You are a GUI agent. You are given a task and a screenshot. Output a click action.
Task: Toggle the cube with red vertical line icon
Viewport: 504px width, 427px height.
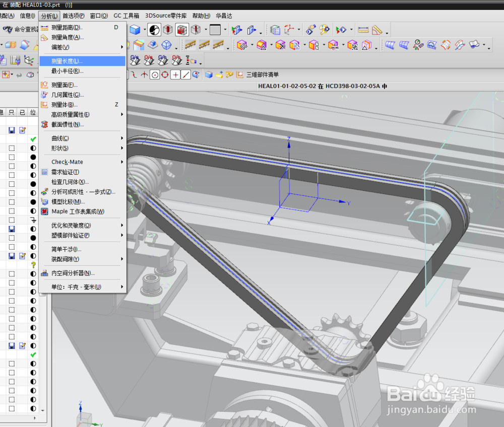[196, 30]
